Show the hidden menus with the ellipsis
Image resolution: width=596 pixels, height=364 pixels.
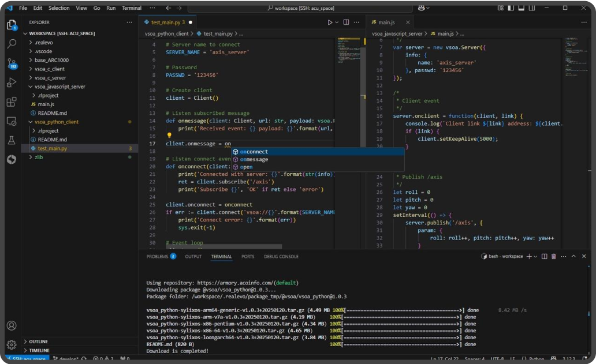pos(152,8)
